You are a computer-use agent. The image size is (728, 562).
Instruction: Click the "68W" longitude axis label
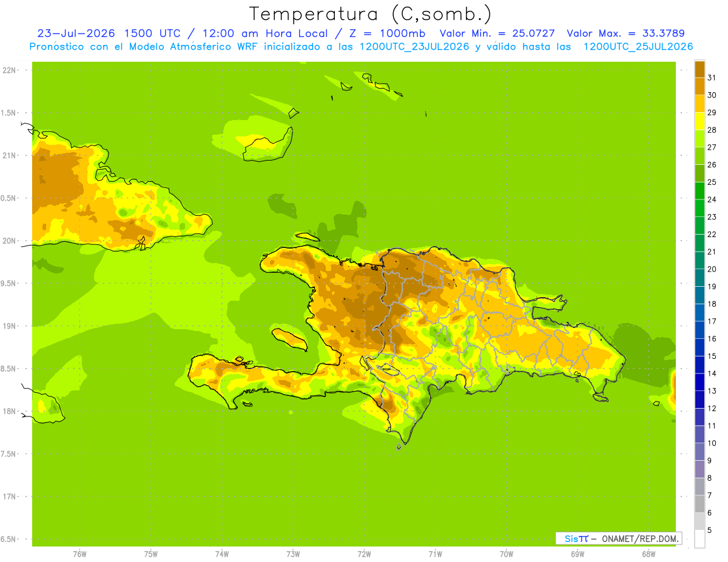point(649,554)
